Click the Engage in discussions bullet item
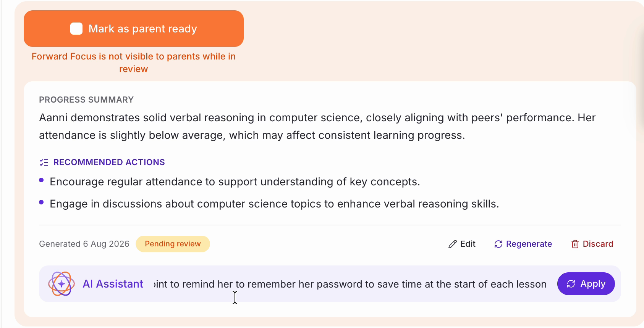 [x=274, y=204]
